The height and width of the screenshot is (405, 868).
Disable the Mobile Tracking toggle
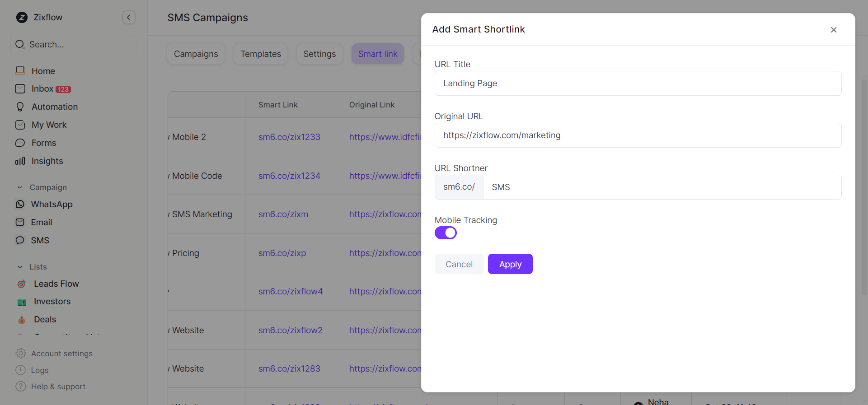pyautogui.click(x=446, y=233)
